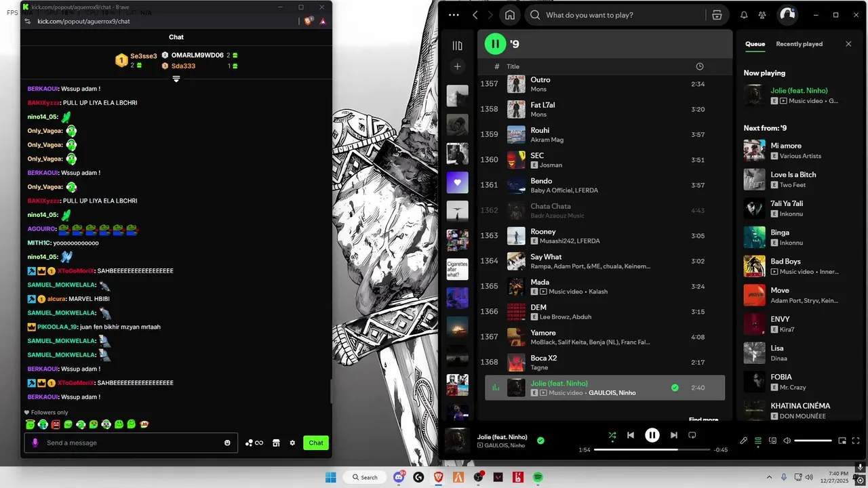This screenshot has height=488, width=868.
Task: Adjust the Spotify volume slider
Action: [x=813, y=441]
